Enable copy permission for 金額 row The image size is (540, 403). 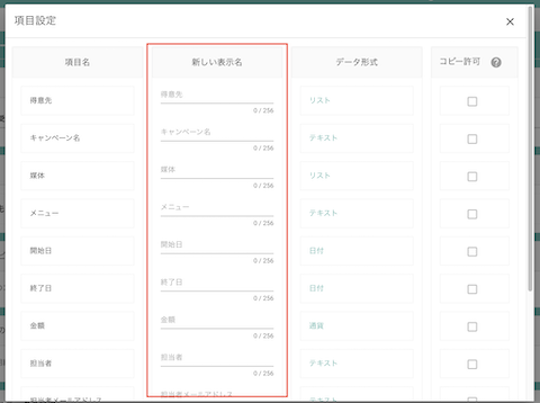pyautogui.click(x=472, y=327)
